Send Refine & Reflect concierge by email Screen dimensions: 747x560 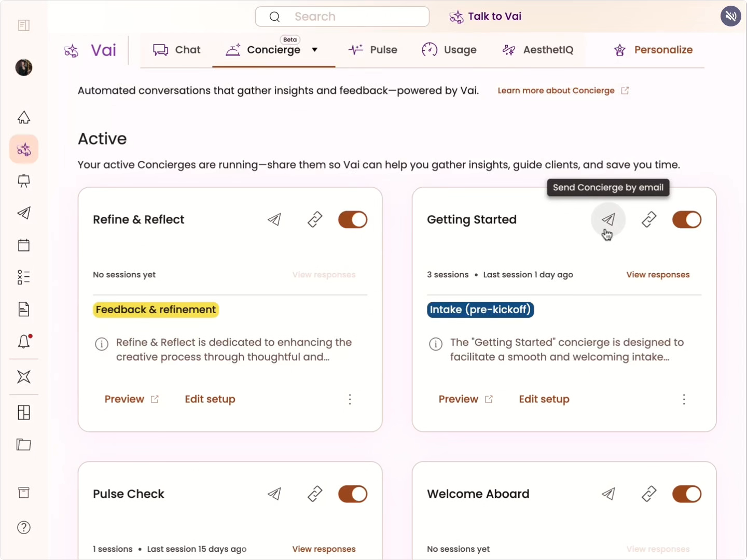coord(274,220)
